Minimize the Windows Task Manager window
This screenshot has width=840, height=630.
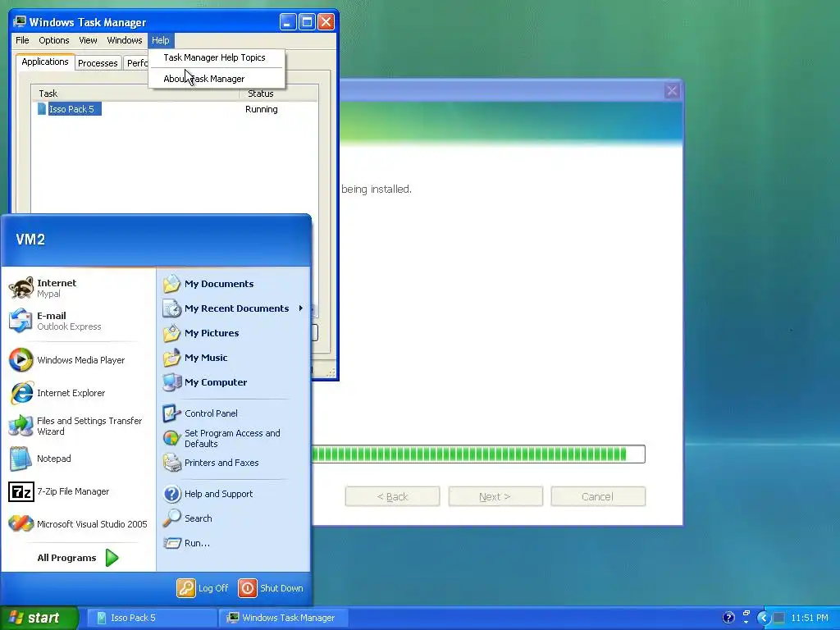coord(288,22)
